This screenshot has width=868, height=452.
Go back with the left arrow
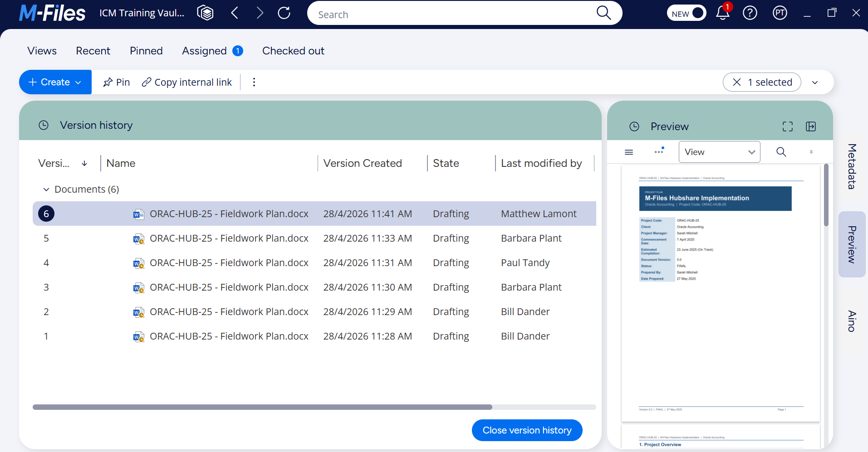pos(235,13)
